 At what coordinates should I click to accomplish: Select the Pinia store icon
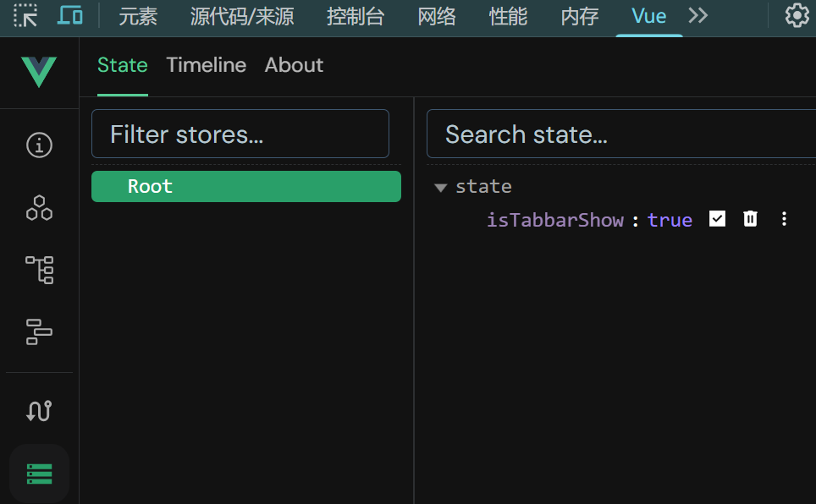point(39,474)
